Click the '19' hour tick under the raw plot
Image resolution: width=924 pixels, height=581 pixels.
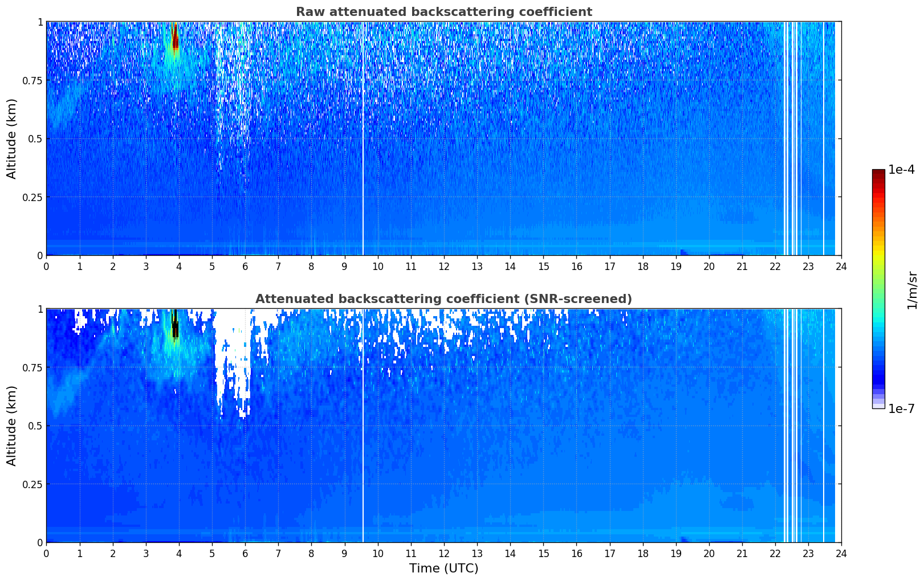[675, 266]
